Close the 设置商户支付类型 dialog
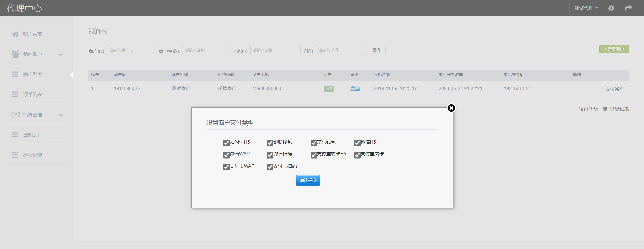Image resolution: width=644 pixels, height=249 pixels. pyautogui.click(x=451, y=108)
